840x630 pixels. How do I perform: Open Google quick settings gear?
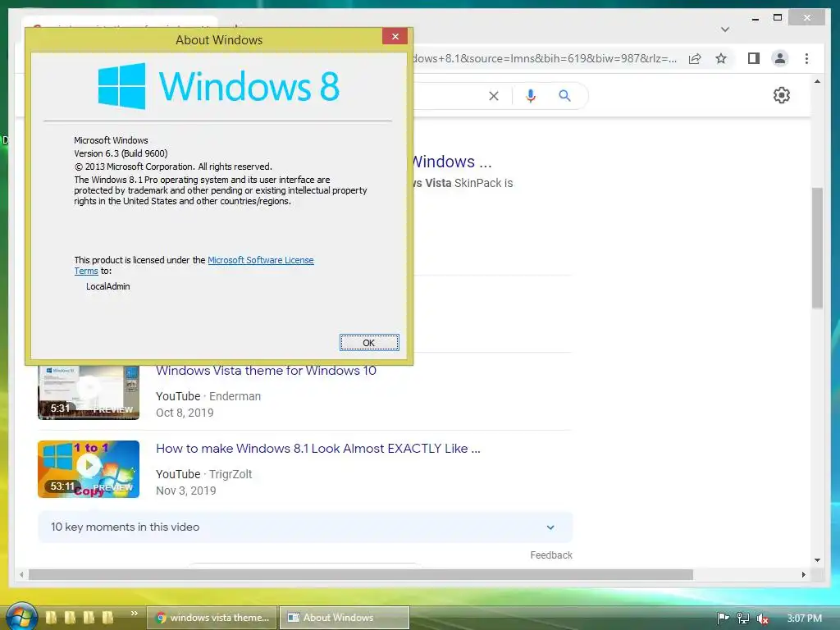click(x=781, y=95)
